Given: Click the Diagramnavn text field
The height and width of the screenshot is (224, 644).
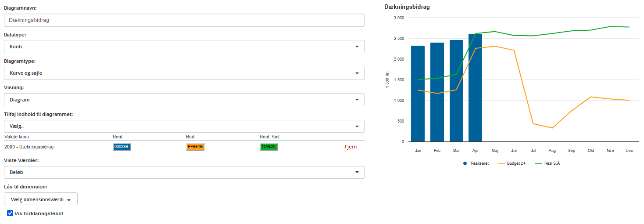Looking at the screenshot, I should point(184,20).
